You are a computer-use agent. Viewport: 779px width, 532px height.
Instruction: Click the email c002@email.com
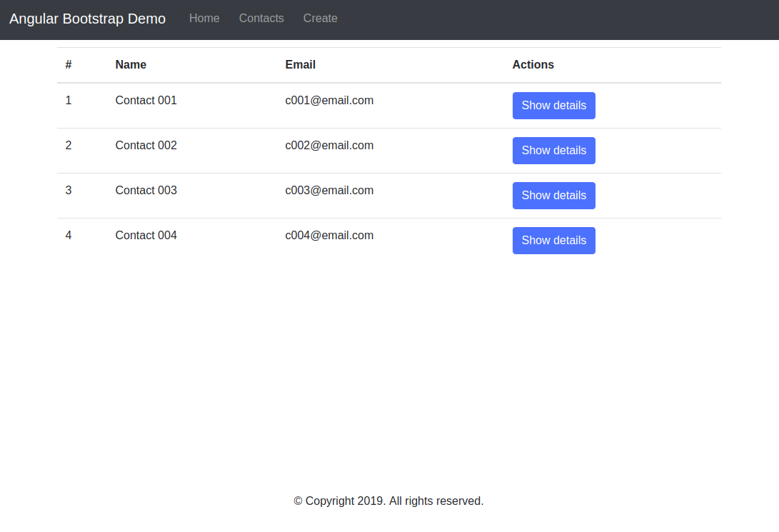point(329,145)
